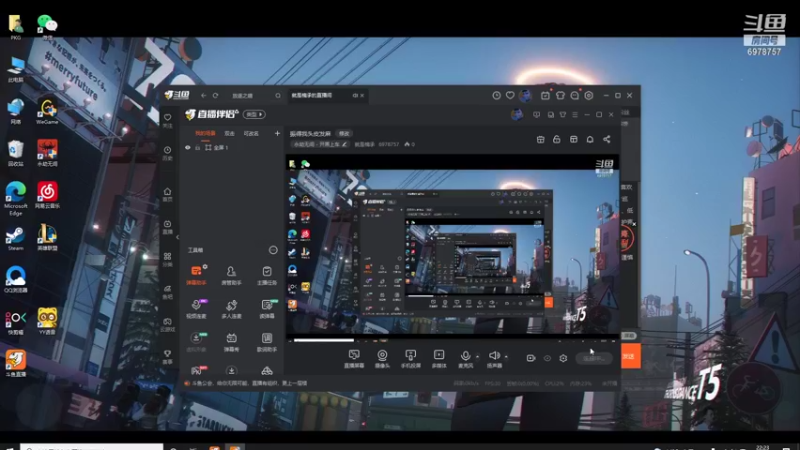This screenshot has height=450, width=800.
Task: Open the 弹幕助手 tool
Action: click(x=196, y=273)
